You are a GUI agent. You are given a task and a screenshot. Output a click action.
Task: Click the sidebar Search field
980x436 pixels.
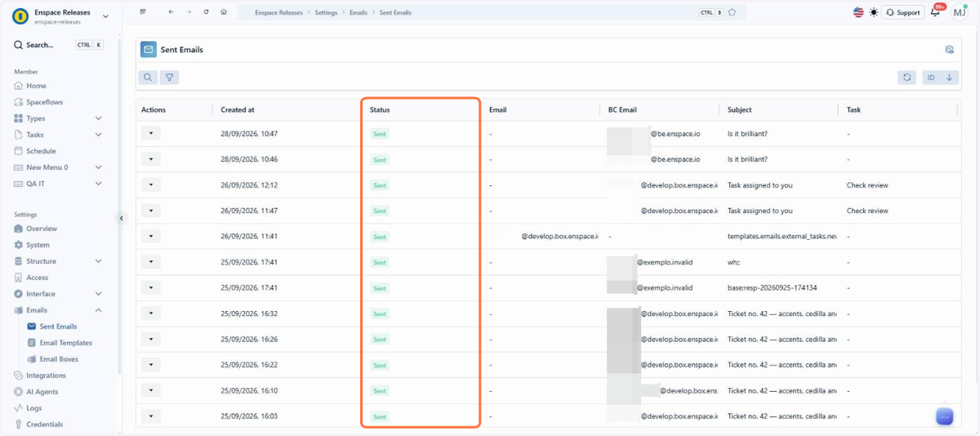[59, 45]
